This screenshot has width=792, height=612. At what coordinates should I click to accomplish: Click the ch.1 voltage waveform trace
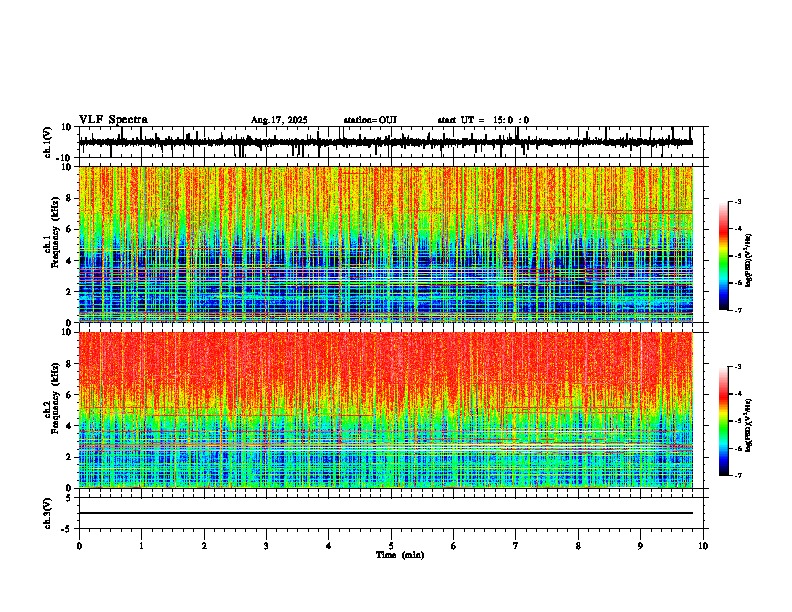coord(386,142)
